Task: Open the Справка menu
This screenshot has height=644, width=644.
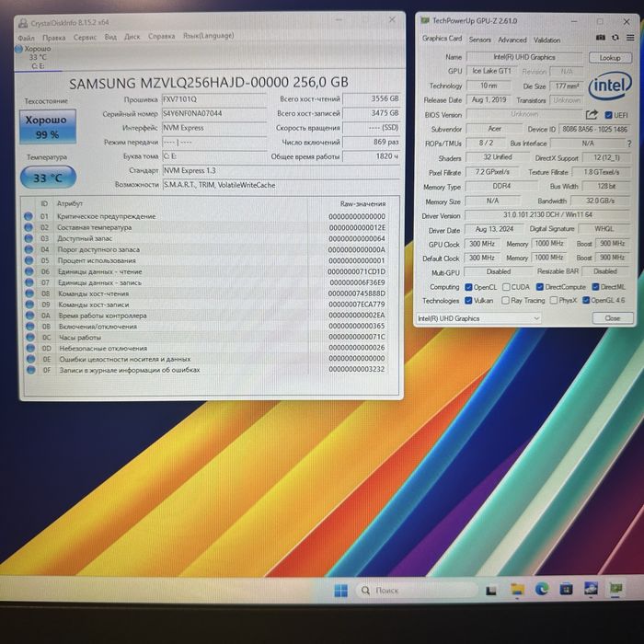Action: point(161,36)
